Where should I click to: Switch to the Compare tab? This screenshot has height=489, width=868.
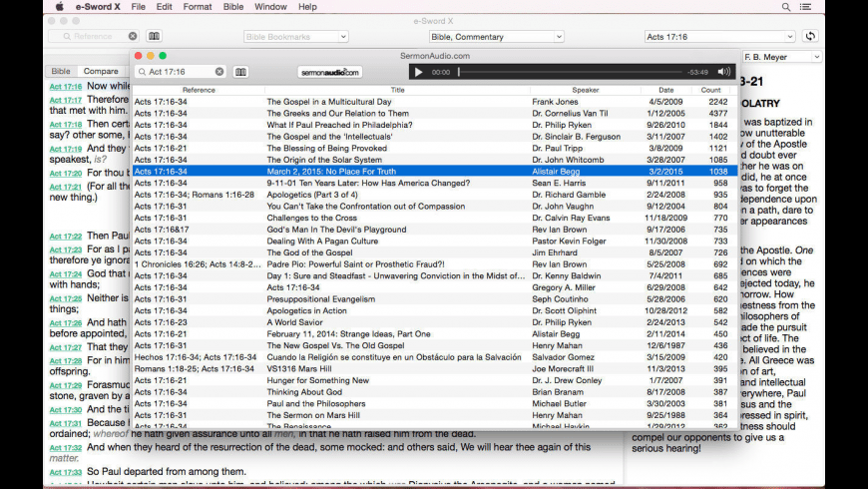(101, 71)
